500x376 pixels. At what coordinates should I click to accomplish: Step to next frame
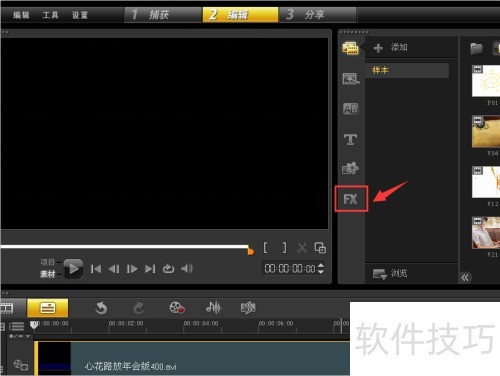pos(132,269)
